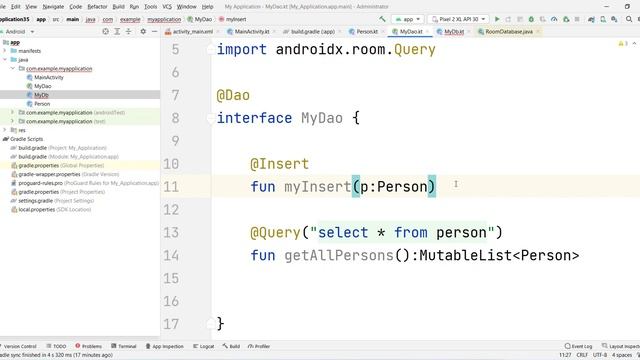Open Project panel settings gear

[143, 31]
